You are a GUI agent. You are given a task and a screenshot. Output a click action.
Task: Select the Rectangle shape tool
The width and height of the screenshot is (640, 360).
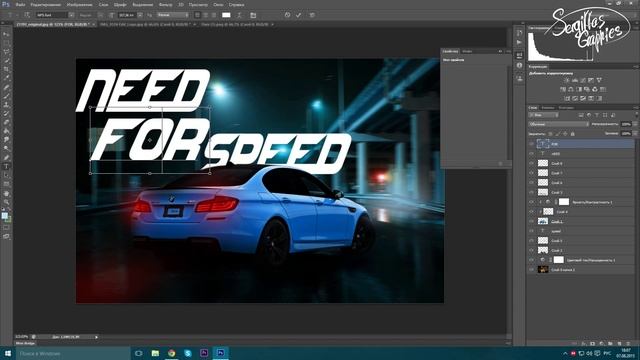point(6,184)
